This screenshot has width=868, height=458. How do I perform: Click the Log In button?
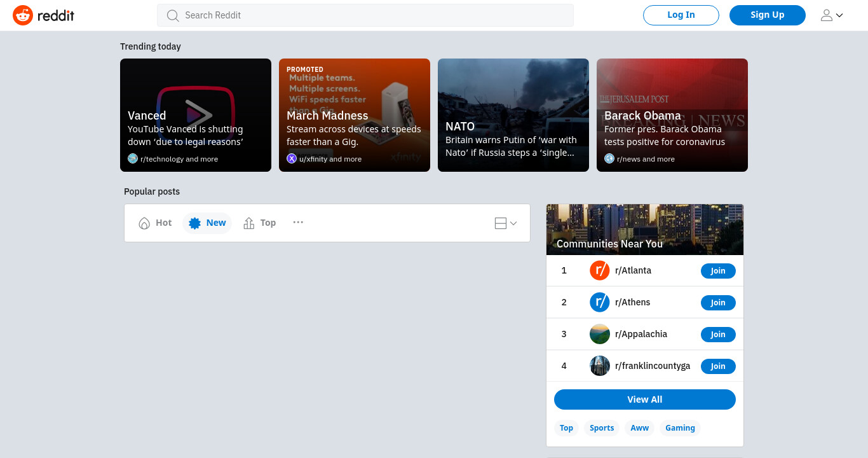point(681,15)
